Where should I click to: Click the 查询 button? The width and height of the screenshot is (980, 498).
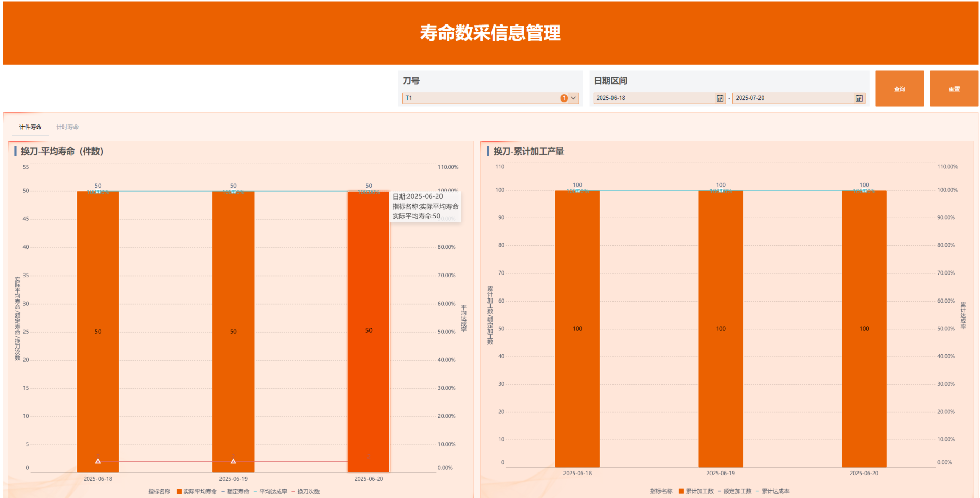pos(899,89)
